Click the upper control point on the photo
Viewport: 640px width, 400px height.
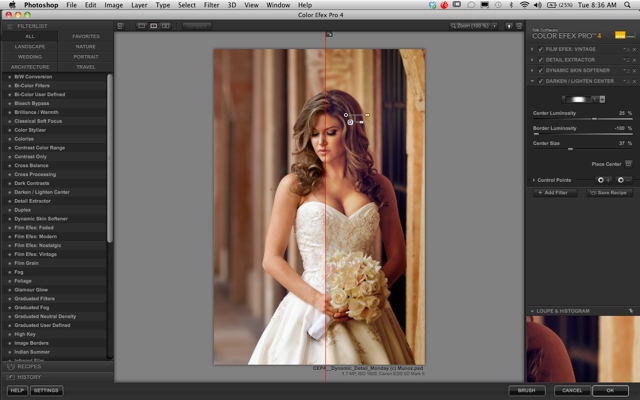point(346,115)
